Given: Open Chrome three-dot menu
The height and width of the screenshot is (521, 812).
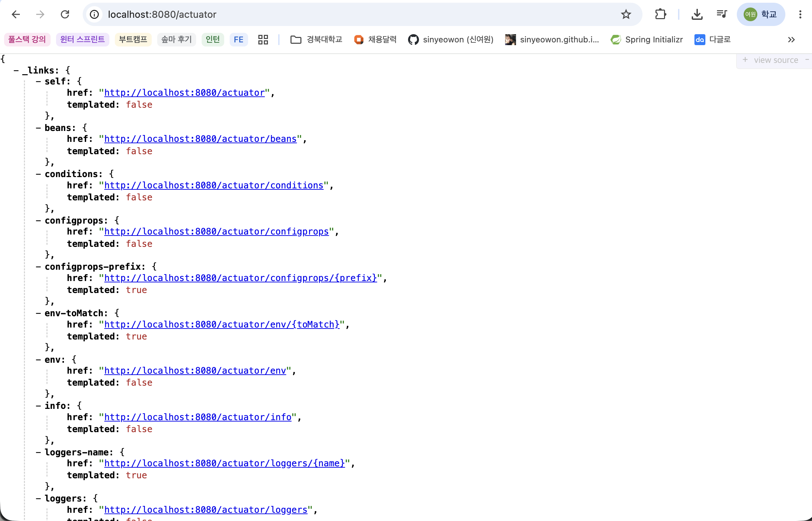Looking at the screenshot, I should [800, 14].
